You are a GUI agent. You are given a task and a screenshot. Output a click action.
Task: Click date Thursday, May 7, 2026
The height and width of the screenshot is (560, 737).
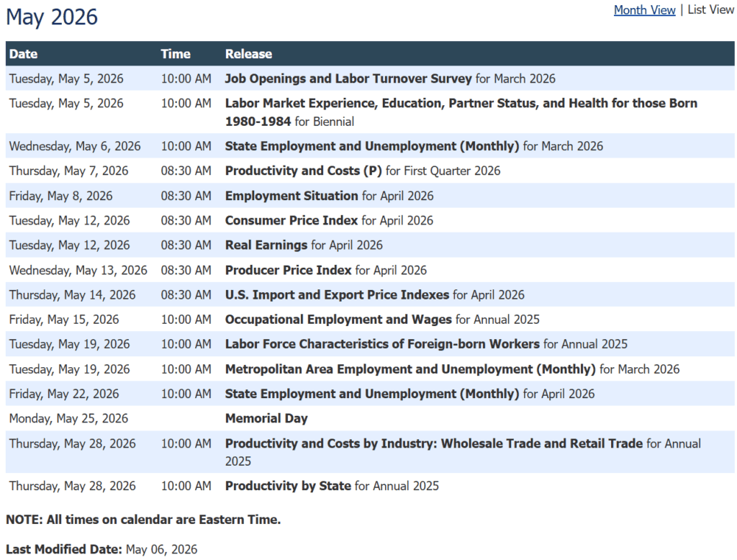coord(68,171)
